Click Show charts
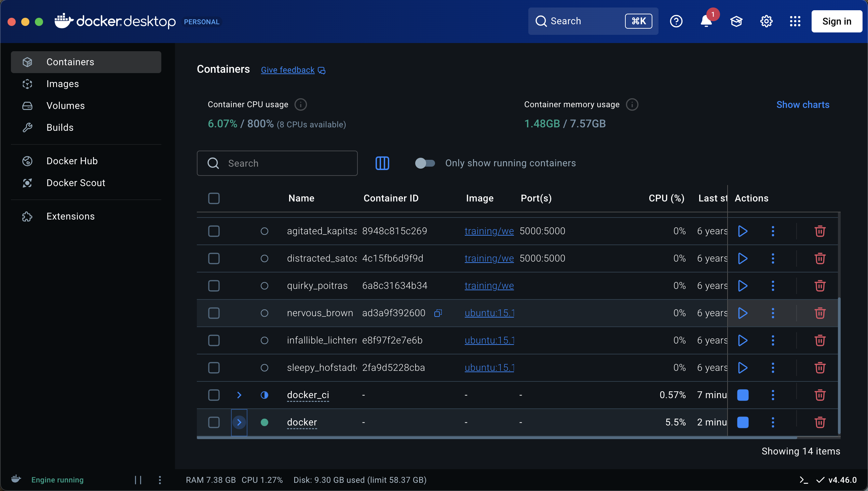 pyautogui.click(x=803, y=105)
